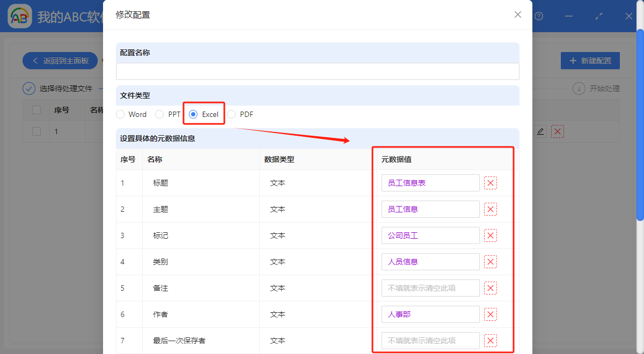This screenshot has width=644, height=354.
Task: Clear the 主题 row value using red X icon
Action: (490, 209)
